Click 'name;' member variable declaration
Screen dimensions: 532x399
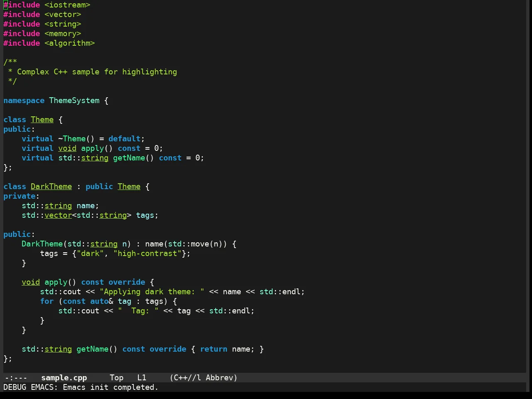click(88, 206)
